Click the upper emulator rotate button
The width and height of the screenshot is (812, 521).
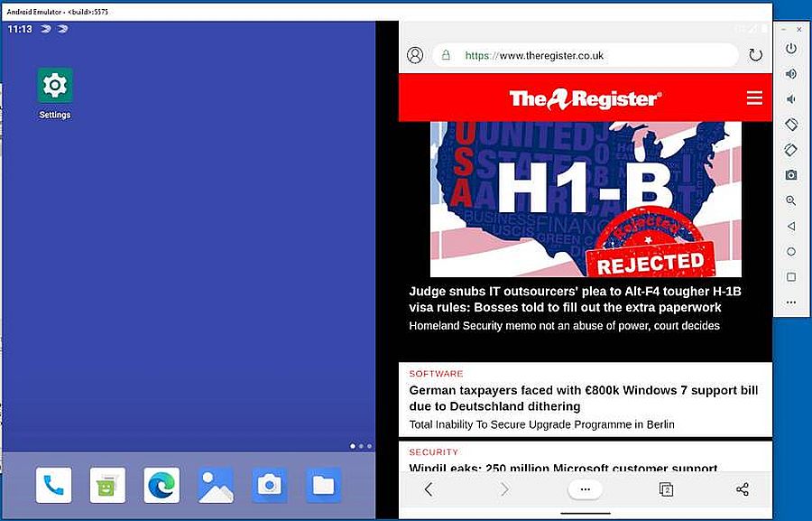coord(790,125)
